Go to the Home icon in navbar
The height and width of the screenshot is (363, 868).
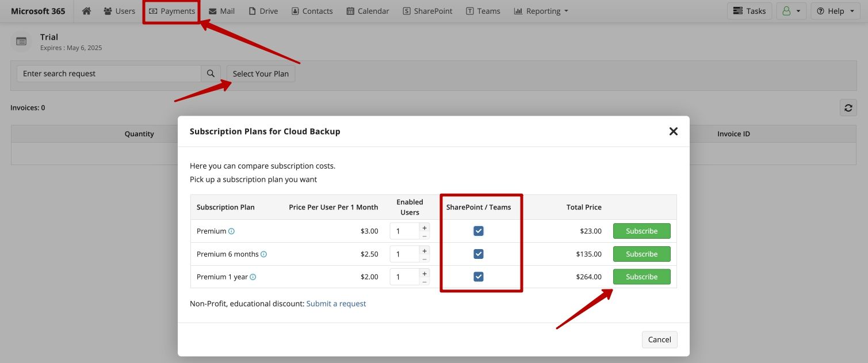pyautogui.click(x=87, y=11)
